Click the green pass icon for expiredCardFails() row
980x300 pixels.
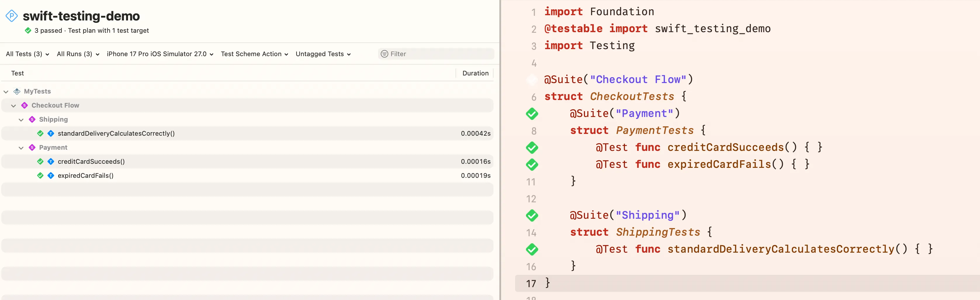(40, 175)
